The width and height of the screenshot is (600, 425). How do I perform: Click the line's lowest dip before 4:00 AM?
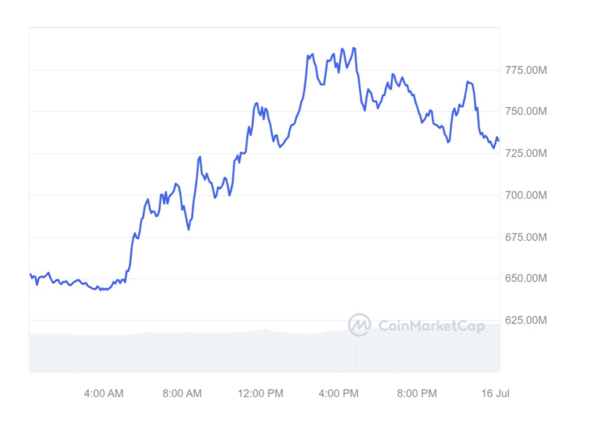[x=100, y=289]
